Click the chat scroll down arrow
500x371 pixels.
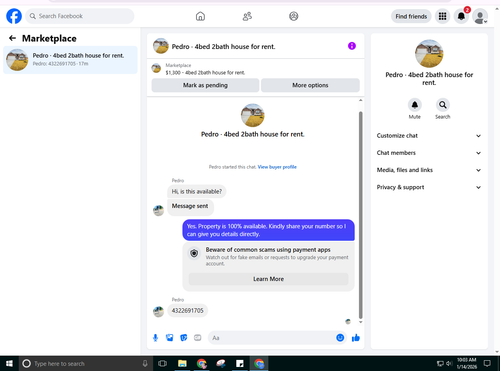click(x=360, y=322)
